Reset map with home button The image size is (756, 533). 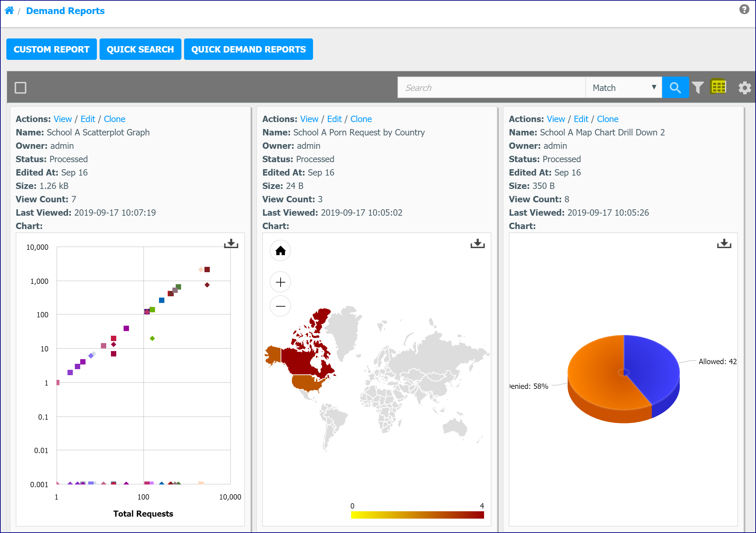pyautogui.click(x=280, y=250)
